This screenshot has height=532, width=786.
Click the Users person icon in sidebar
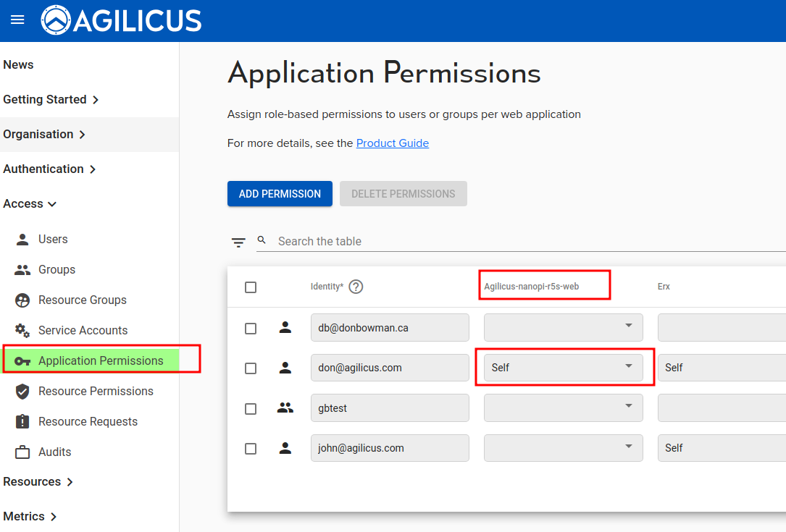[23, 239]
